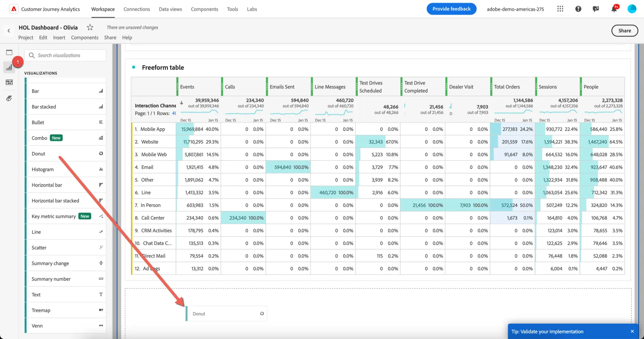Open the Edit menu
The image size is (644, 339).
[x=43, y=37]
